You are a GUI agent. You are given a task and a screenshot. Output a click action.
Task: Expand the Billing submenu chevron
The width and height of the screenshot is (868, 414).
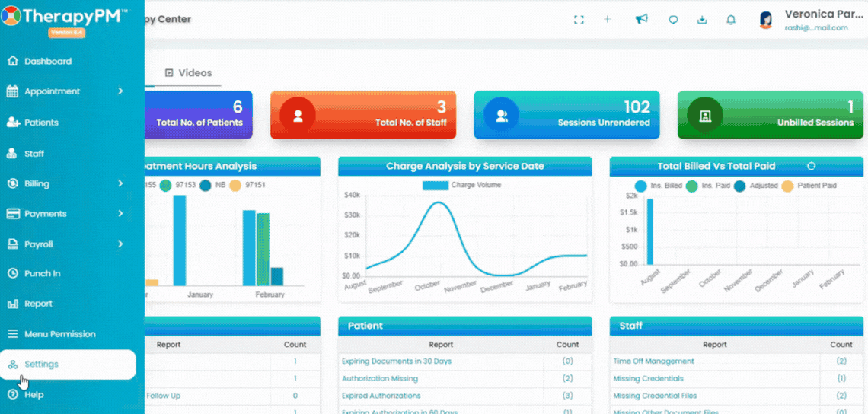point(120,183)
